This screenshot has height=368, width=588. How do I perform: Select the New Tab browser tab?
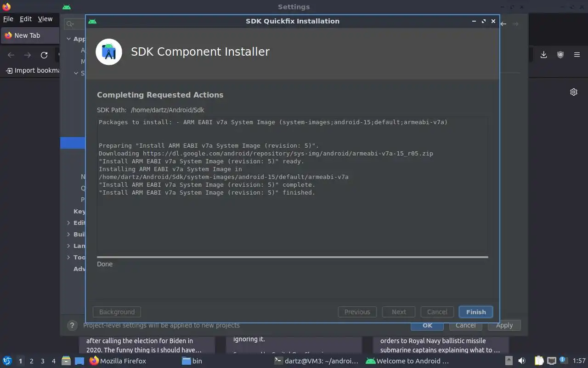pyautogui.click(x=30, y=35)
